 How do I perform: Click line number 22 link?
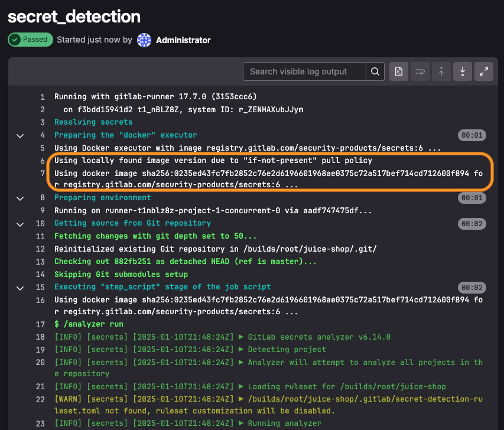(x=40, y=399)
